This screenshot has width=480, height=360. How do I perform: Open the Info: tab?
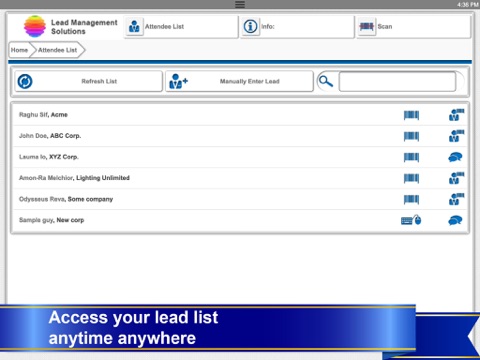(x=297, y=26)
